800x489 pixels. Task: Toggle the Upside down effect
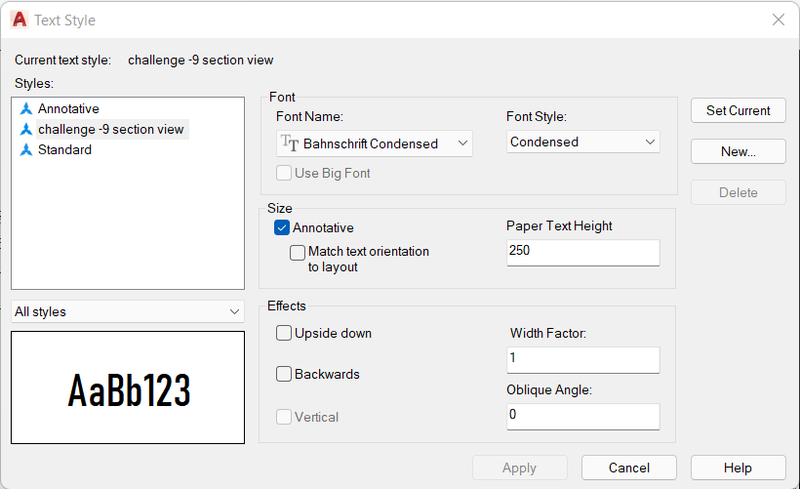coord(284,333)
